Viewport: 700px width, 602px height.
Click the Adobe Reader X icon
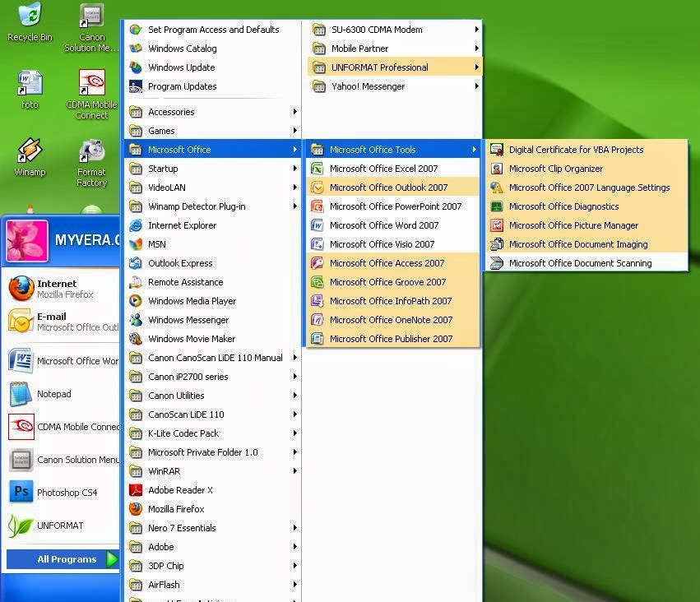(x=136, y=490)
